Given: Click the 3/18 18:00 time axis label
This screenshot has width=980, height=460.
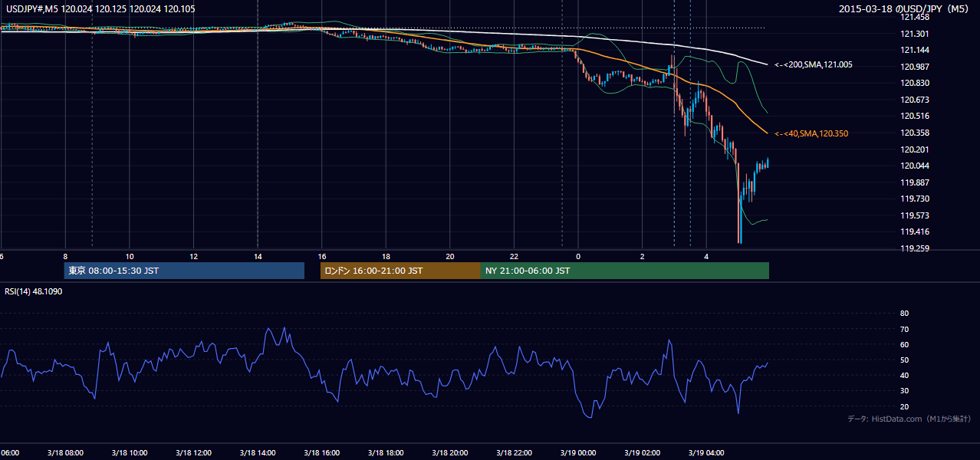Looking at the screenshot, I should pos(386,453).
